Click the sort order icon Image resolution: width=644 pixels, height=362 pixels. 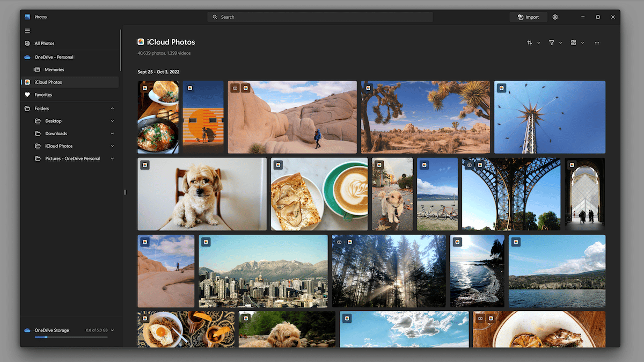pos(530,43)
